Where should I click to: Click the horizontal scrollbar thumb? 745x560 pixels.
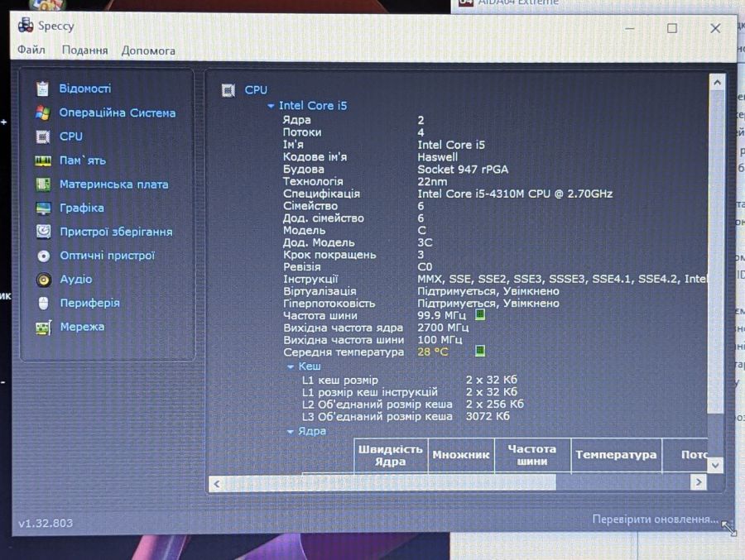tap(390, 484)
